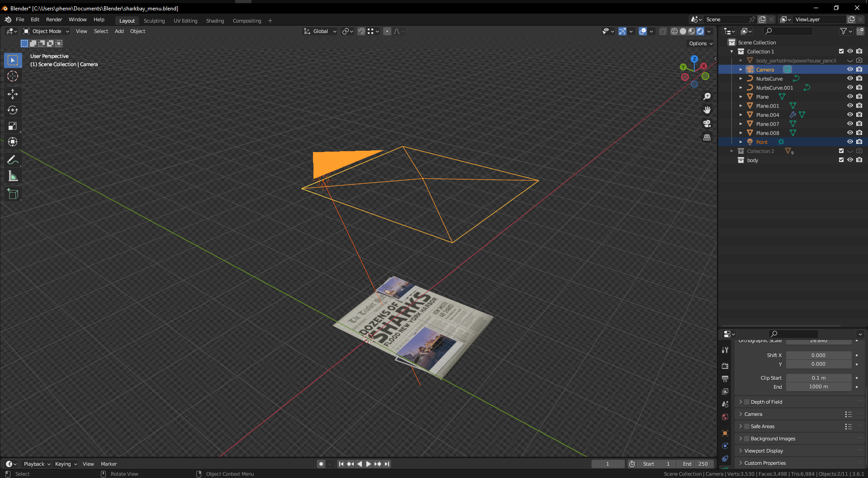The height and width of the screenshot is (478, 868).
Task: Choose the Scale tool
Action: (x=13, y=126)
